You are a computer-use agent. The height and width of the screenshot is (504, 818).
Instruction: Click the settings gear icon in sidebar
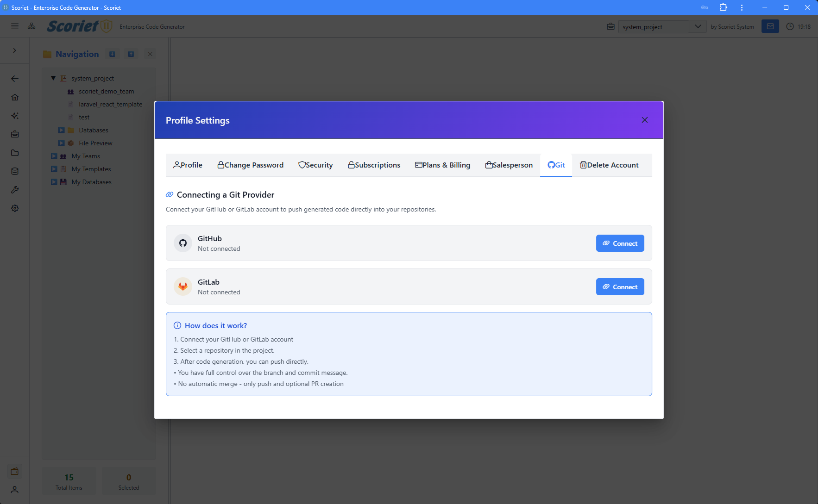coord(15,208)
